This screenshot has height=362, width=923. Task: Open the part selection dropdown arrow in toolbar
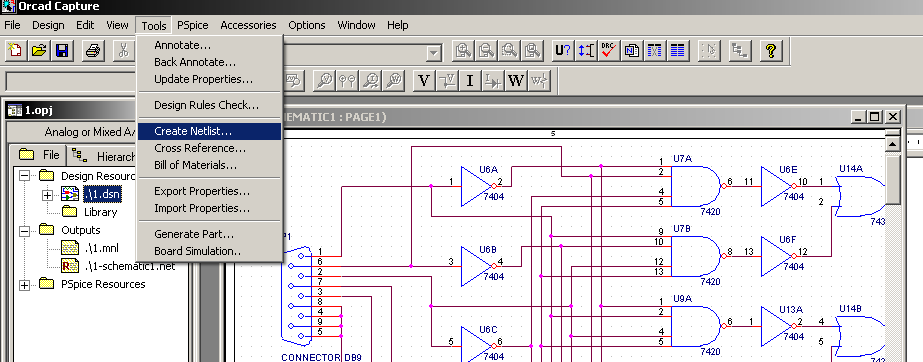pos(433,54)
